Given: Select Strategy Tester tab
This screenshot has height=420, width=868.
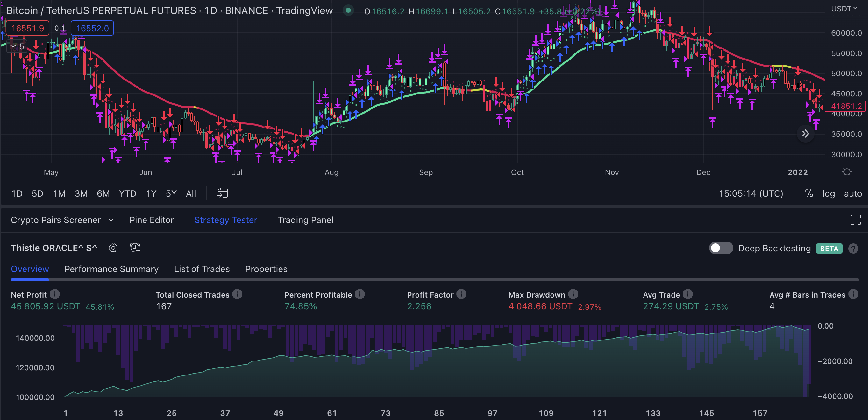Looking at the screenshot, I should 225,220.
